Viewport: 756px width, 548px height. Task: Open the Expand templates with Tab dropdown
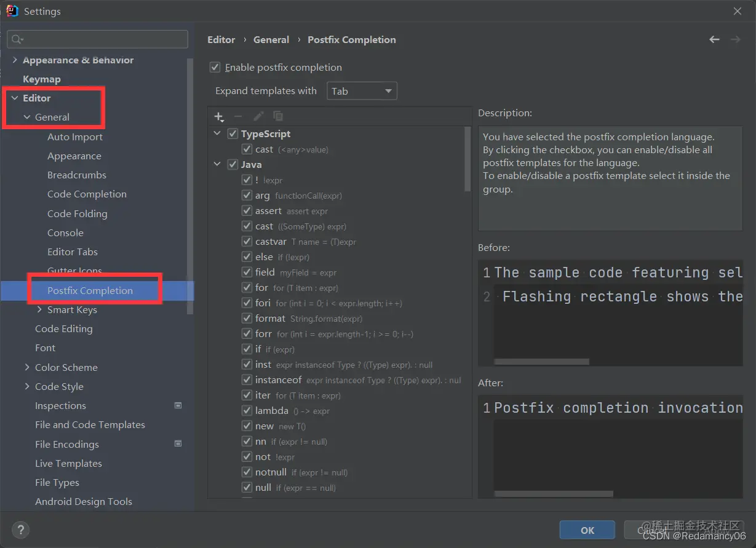[x=362, y=91]
